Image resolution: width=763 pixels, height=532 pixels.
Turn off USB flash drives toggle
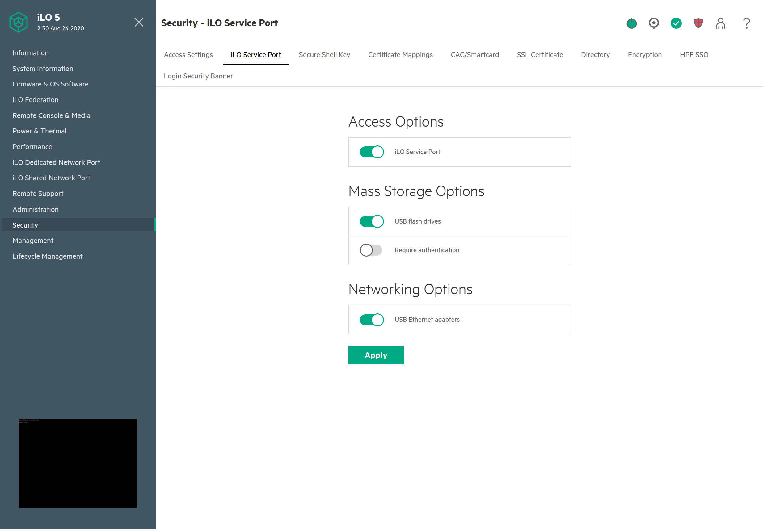coord(372,221)
